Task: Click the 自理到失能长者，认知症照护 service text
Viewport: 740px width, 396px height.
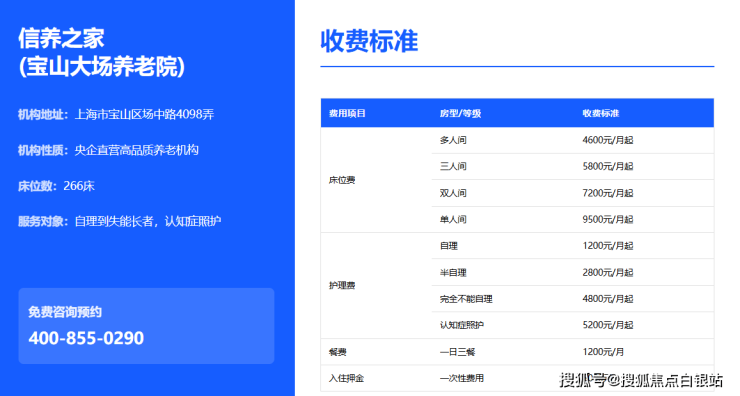Action: coord(148,221)
